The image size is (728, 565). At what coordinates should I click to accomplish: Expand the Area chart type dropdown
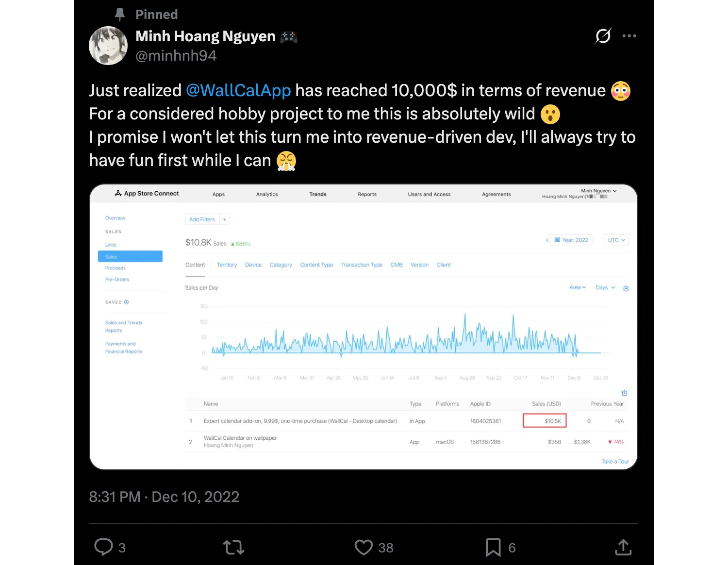578,287
